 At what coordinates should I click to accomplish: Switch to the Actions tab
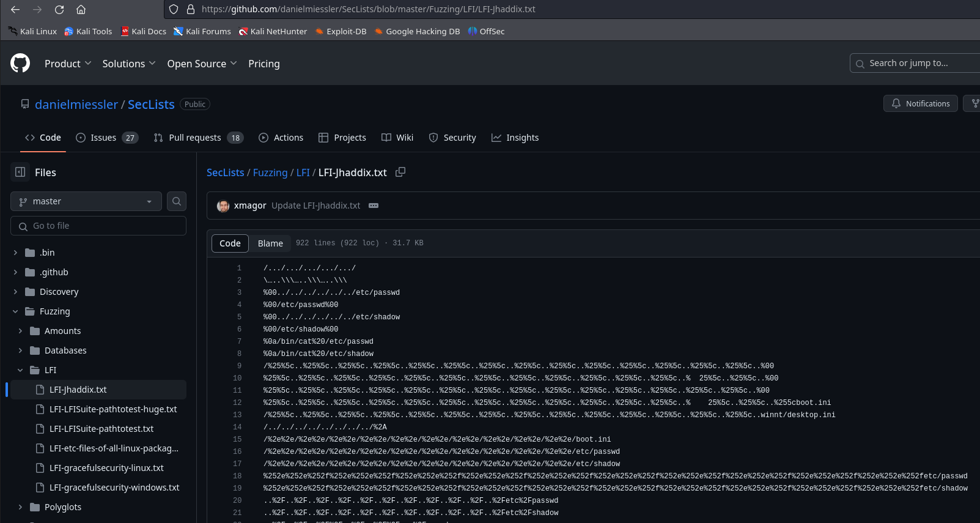(281, 138)
